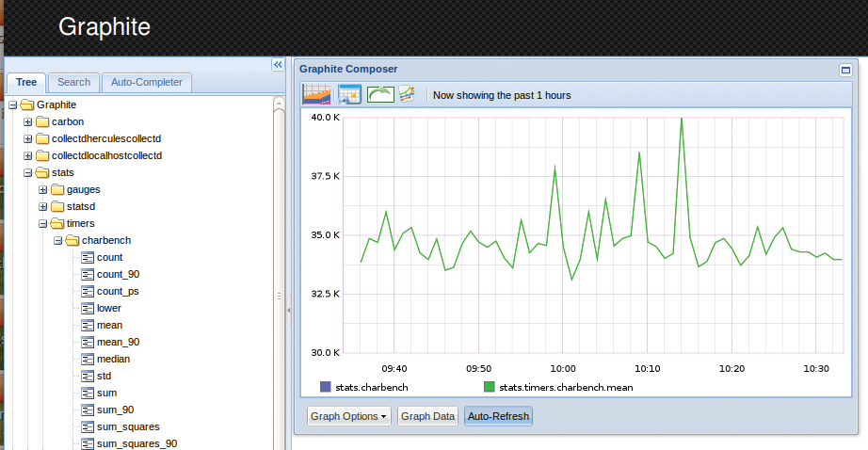Open the calendar date range picker icon
This screenshot has width=868, height=450.
pyautogui.click(x=349, y=94)
